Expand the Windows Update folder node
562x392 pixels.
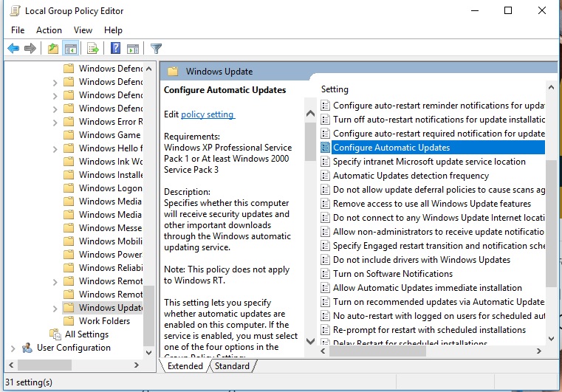tap(55, 308)
